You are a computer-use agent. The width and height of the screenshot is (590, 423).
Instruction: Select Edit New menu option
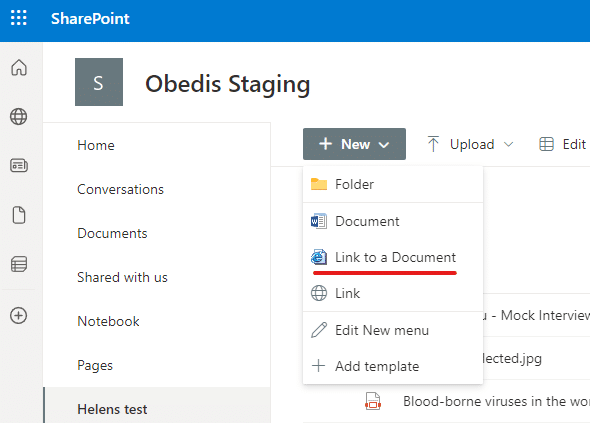click(x=393, y=330)
